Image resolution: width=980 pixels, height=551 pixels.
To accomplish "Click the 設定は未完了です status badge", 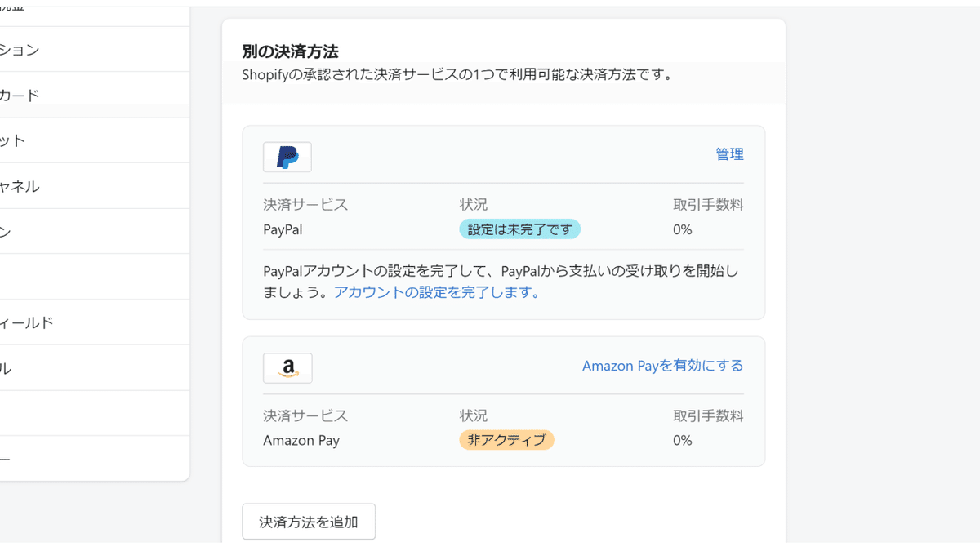I will click(x=519, y=229).
